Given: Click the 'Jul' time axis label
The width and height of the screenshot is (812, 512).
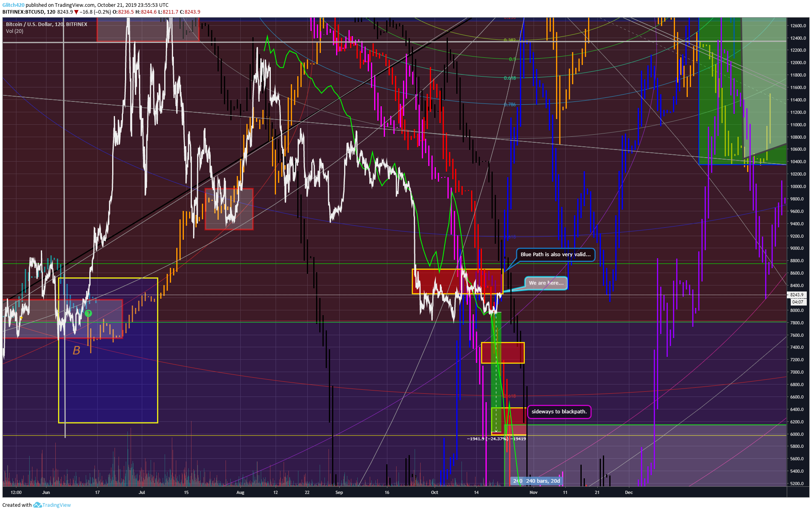Looking at the screenshot, I should point(142,492).
